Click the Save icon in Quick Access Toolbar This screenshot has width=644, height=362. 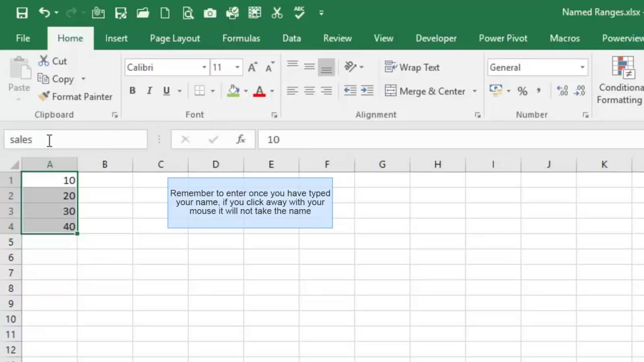[x=22, y=13]
